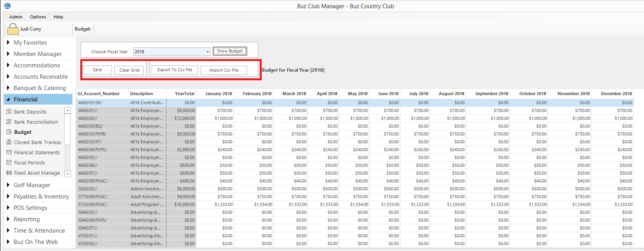
Task: Click the Show Budget button
Action: [x=230, y=51]
